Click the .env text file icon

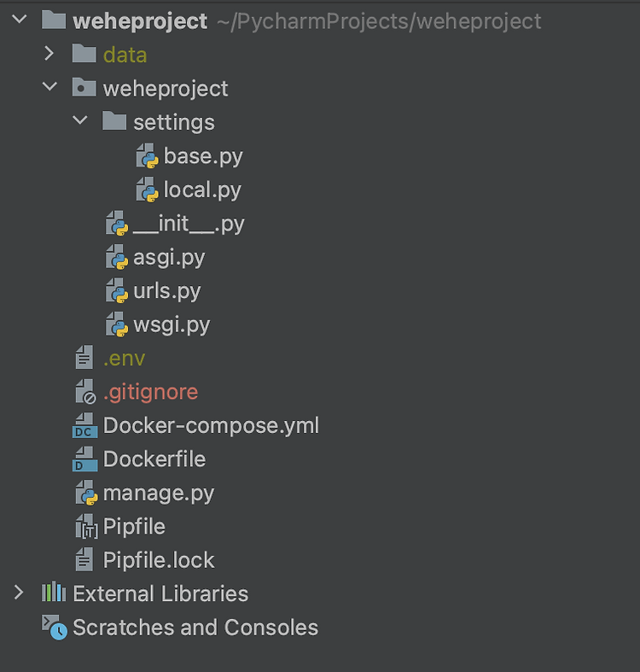(84, 358)
